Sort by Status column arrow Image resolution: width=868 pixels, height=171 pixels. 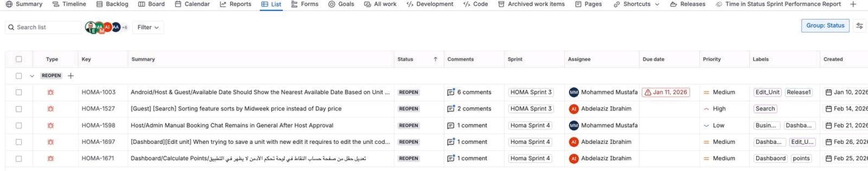(x=435, y=59)
